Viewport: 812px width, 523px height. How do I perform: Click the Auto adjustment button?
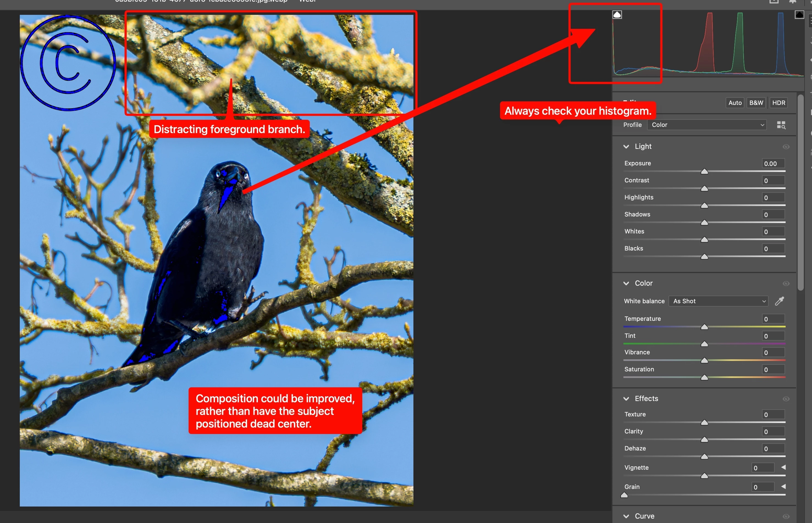click(734, 103)
